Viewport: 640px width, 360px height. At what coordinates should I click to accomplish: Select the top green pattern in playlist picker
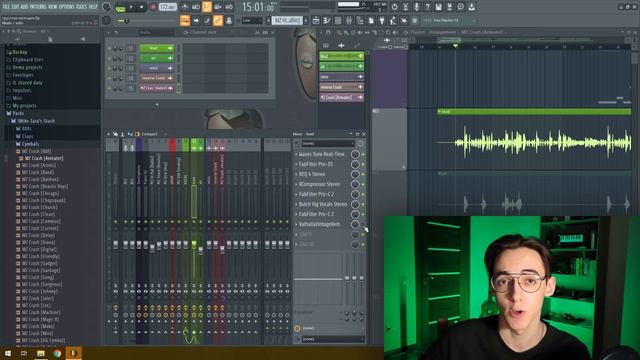tap(342, 56)
